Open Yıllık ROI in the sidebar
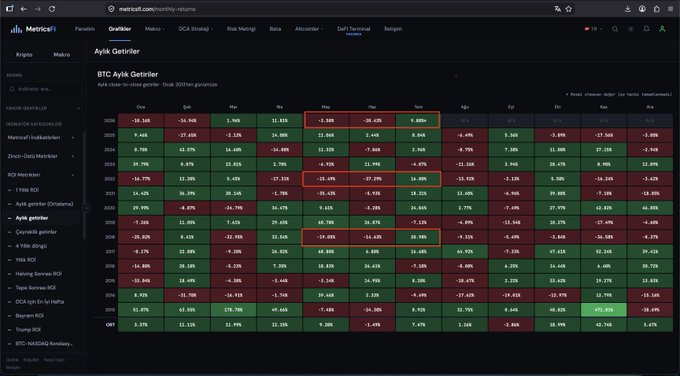This screenshot has width=680, height=376. (x=26, y=260)
